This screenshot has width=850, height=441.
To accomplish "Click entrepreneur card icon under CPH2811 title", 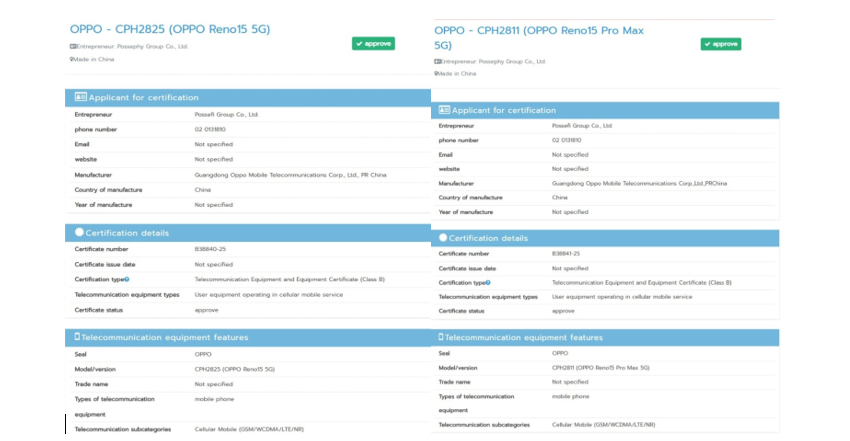I will point(437,61).
